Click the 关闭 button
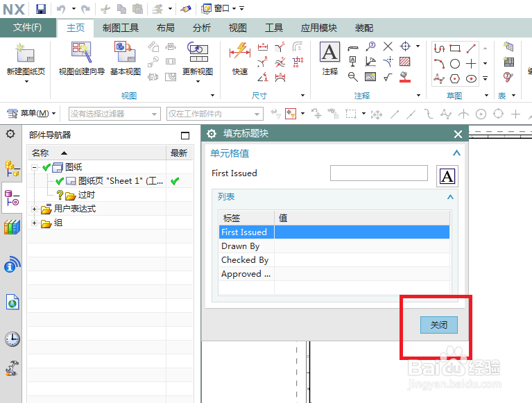 (438, 325)
